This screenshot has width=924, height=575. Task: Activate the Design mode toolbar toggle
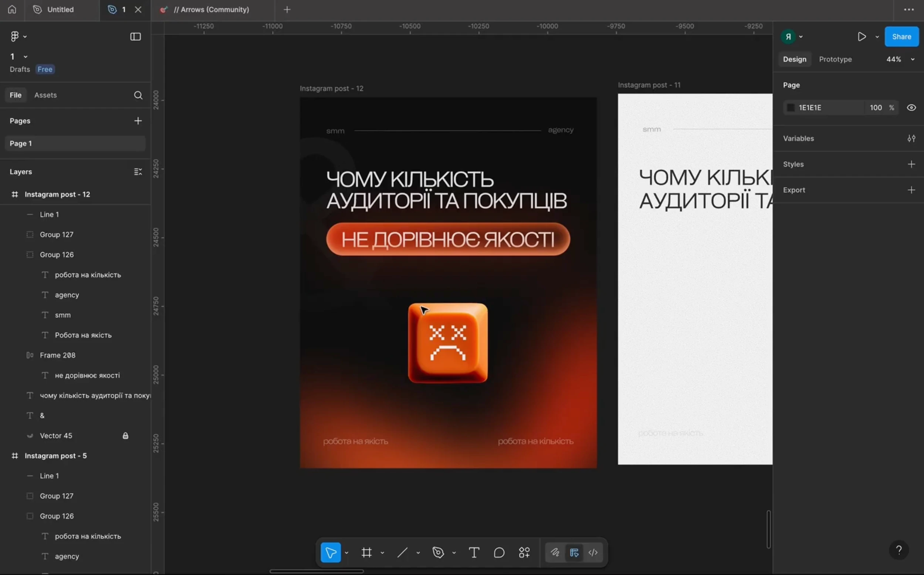[574, 552]
